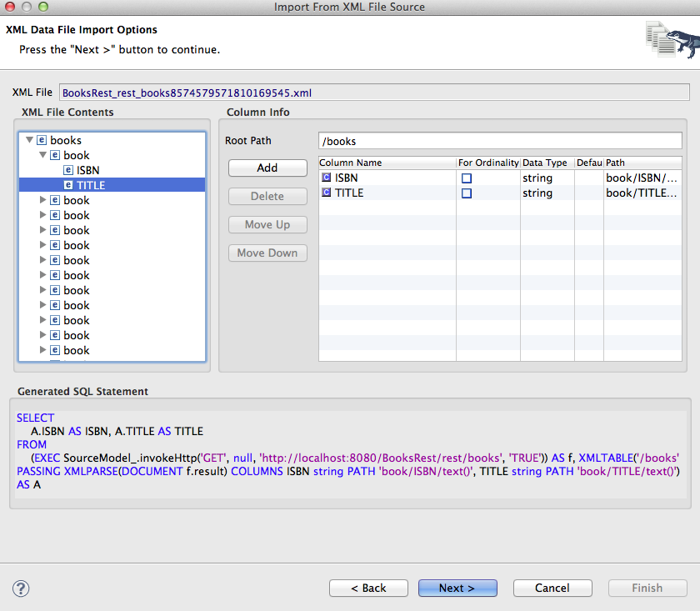The width and height of the screenshot is (700, 611).
Task: Select the Data Type column header
Action: tap(547, 163)
